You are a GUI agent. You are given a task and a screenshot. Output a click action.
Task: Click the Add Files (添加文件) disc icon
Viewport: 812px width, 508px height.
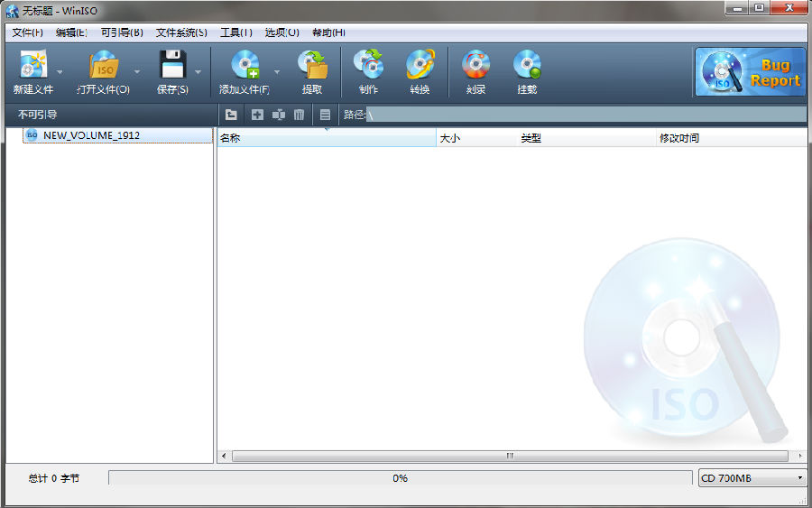pos(245,65)
